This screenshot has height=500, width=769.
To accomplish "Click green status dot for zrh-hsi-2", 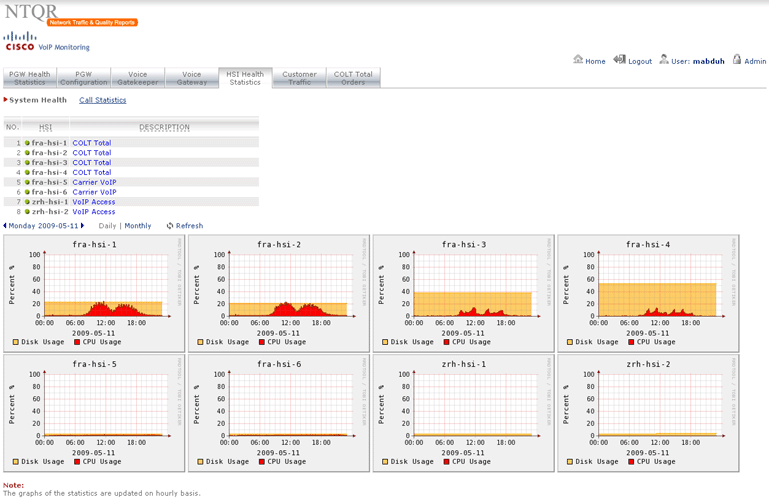I will coord(27,212).
